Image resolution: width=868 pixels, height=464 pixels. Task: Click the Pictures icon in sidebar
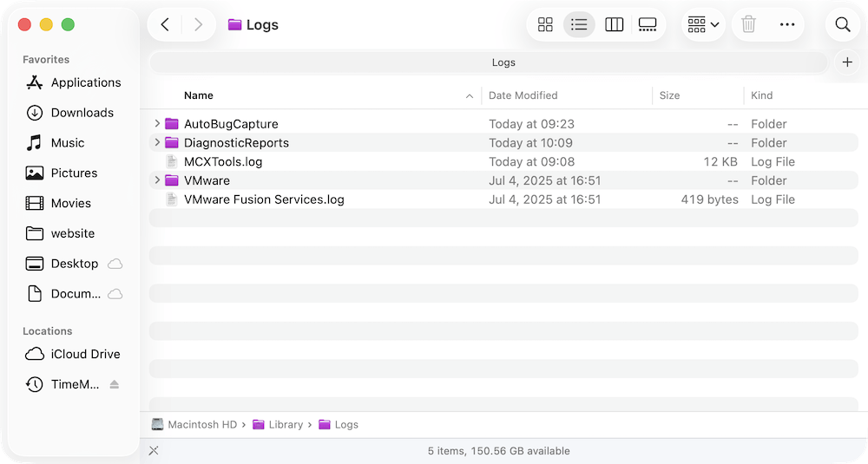pos(35,173)
